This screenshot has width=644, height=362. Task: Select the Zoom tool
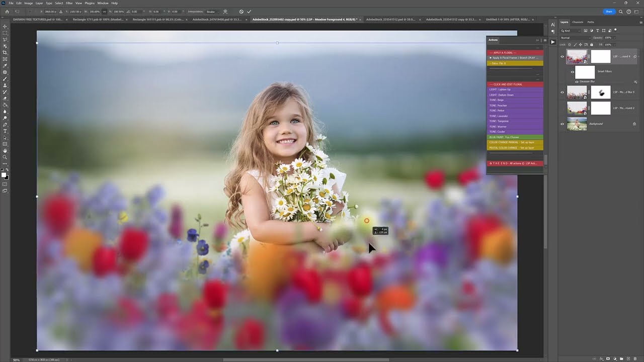(x=5, y=157)
